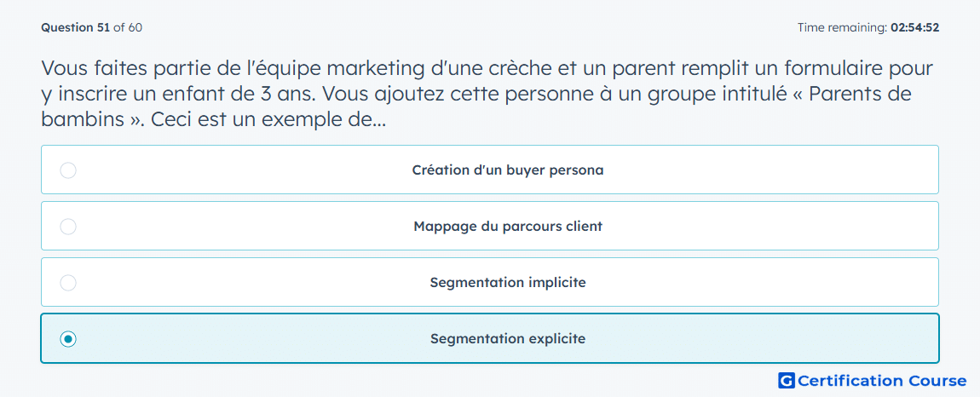Click the blue G Certification Course icon
The width and height of the screenshot is (980, 397).
point(787,381)
